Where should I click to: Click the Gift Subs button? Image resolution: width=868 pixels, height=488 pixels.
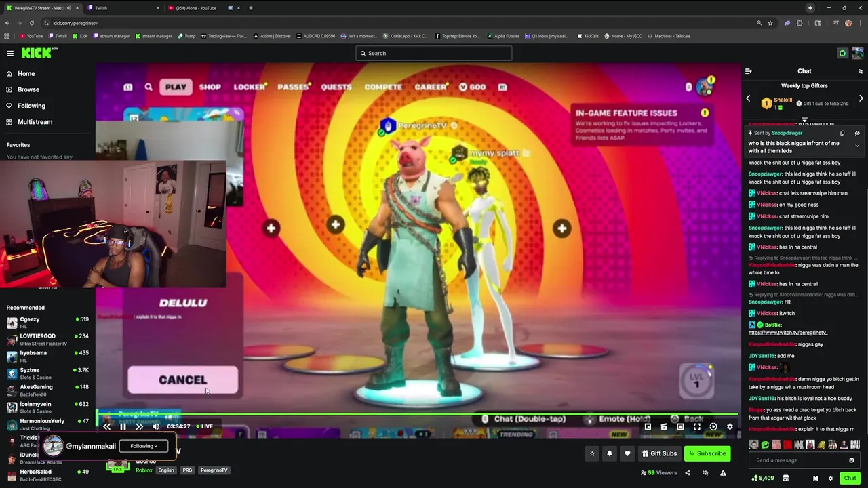(x=659, y=453)
